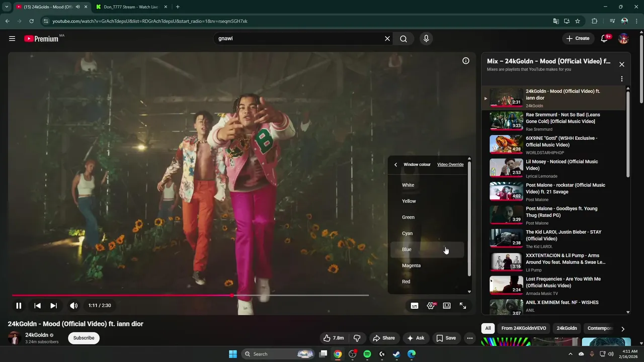Play Post Malone Goodbyes video
Screen dimensions: 644x362
[553, 215]
